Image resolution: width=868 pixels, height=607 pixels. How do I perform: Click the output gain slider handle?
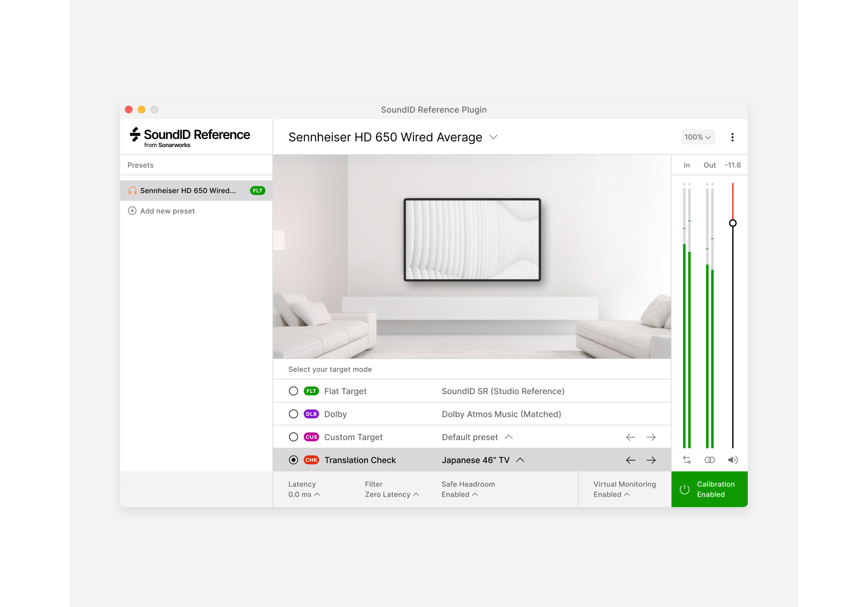(x=733, y=223)
